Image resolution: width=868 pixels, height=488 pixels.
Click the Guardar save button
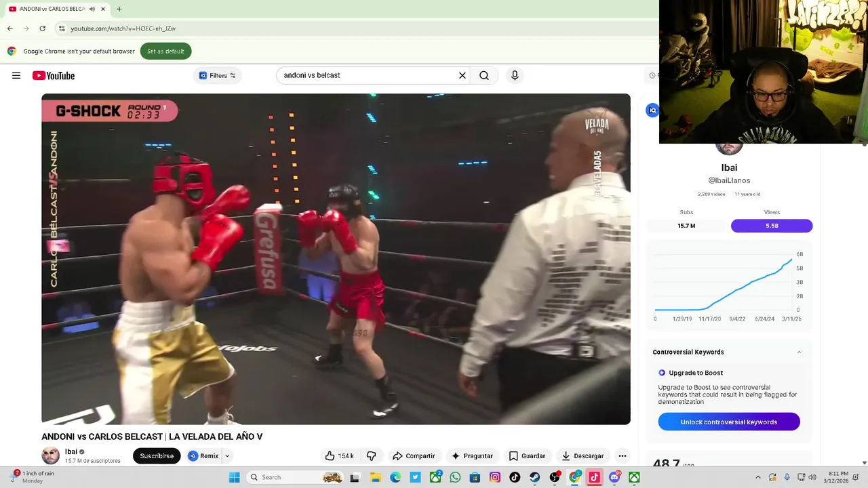click(528, 456)
